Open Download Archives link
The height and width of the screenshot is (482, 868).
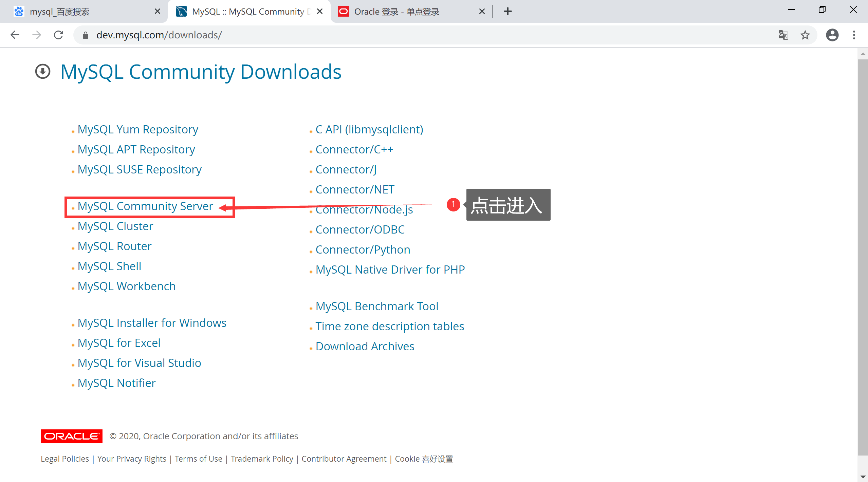coord(365,347)
